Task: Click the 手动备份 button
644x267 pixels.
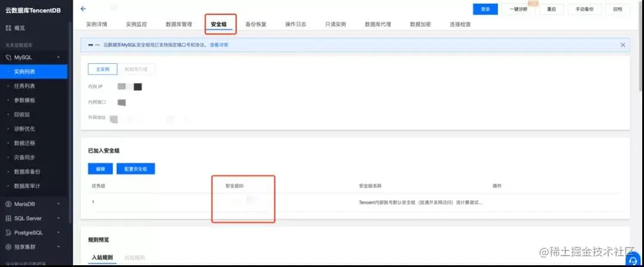Action: point(584,9)
